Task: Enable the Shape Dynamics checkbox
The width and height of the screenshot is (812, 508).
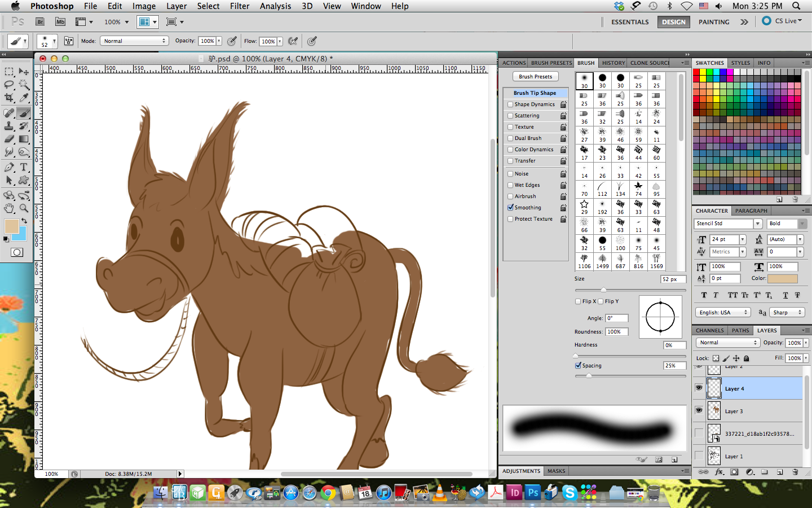Action: (x=510, y=104)
